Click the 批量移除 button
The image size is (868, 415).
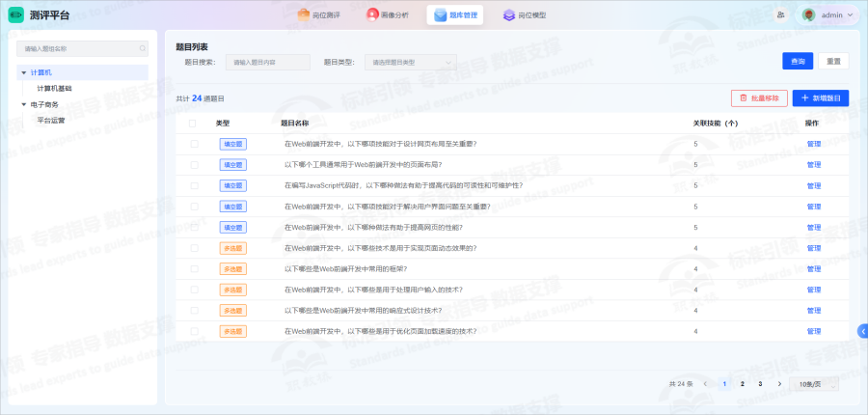coord(757,97)
